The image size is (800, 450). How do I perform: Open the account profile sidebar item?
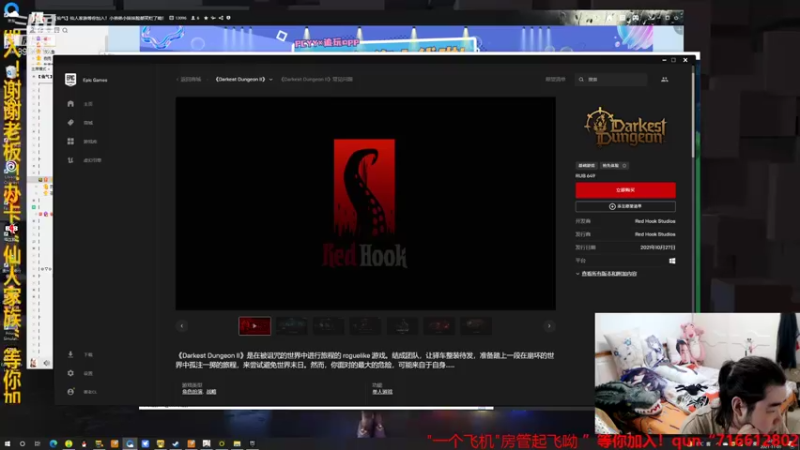click(x=82, y=392)
